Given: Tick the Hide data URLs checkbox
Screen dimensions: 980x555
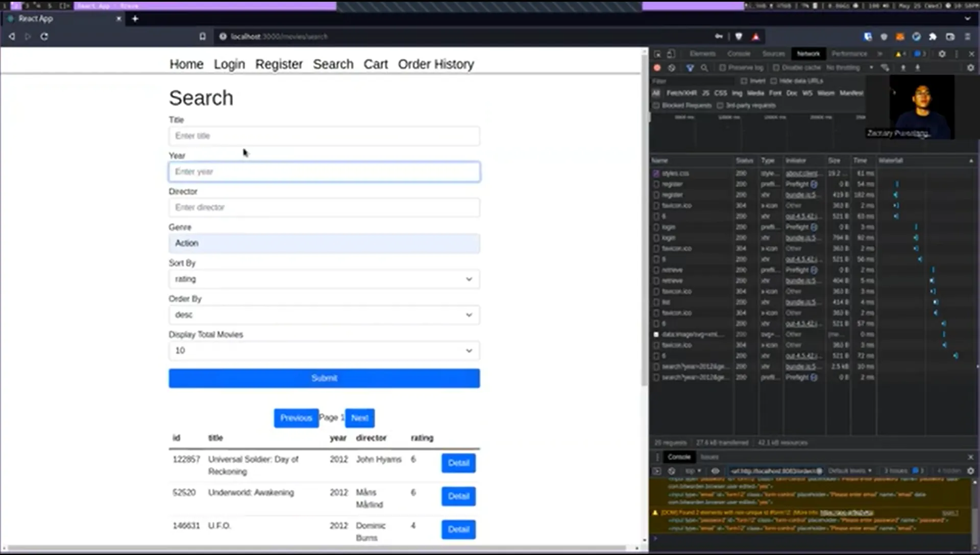Looking at the screenshot, I should click(x=774, y=81).
